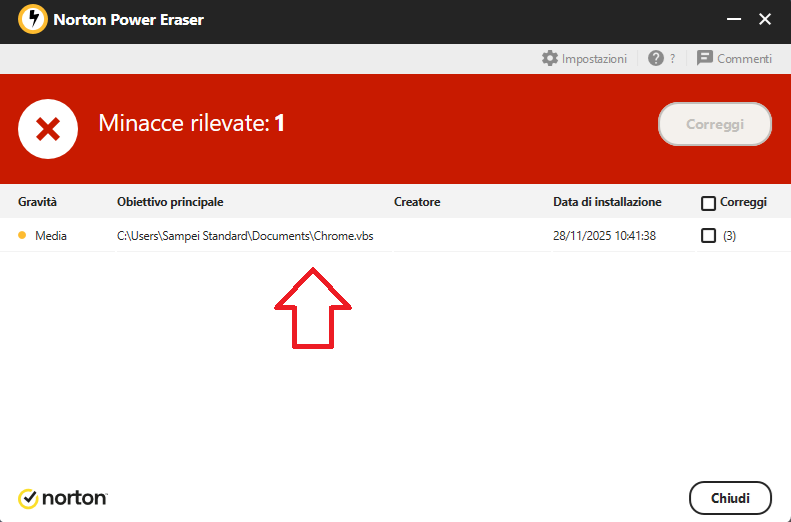The image size is (791, 522).
Task: Click the red X threat status icon
Action: 48,129
